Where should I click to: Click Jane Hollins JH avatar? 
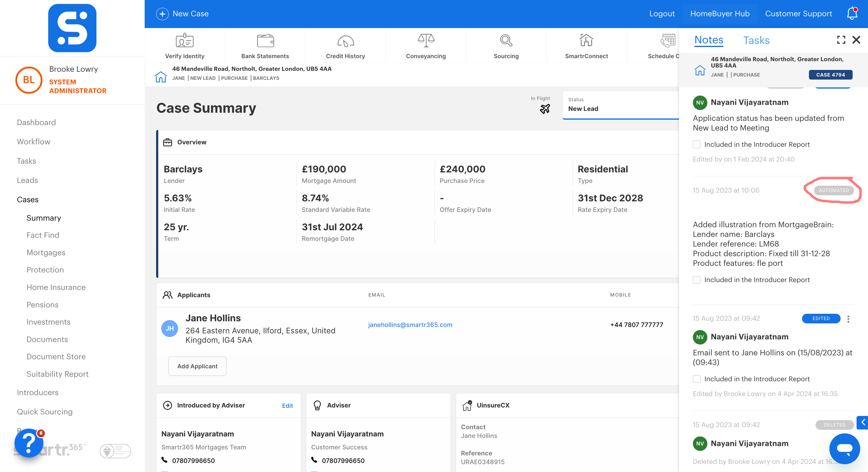[169, 329]
